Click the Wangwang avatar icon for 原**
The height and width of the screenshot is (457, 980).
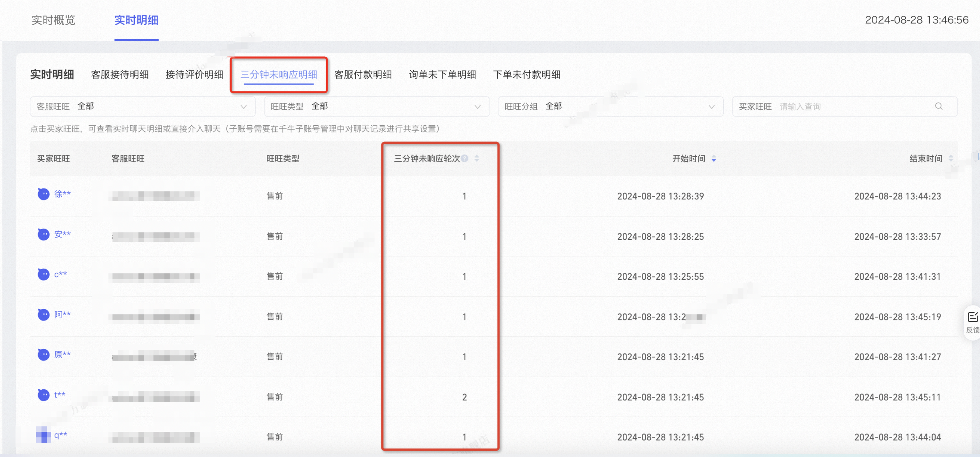[x=43, y=355]
